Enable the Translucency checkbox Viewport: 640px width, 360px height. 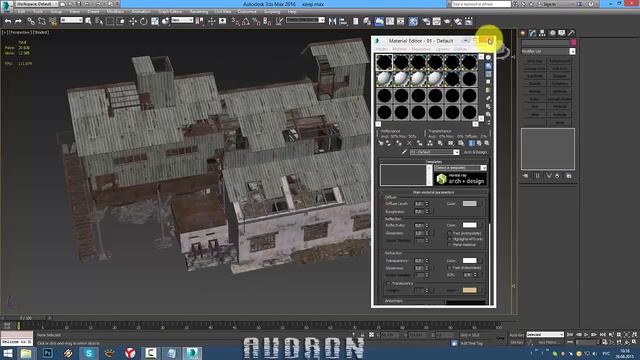point(389,283)
